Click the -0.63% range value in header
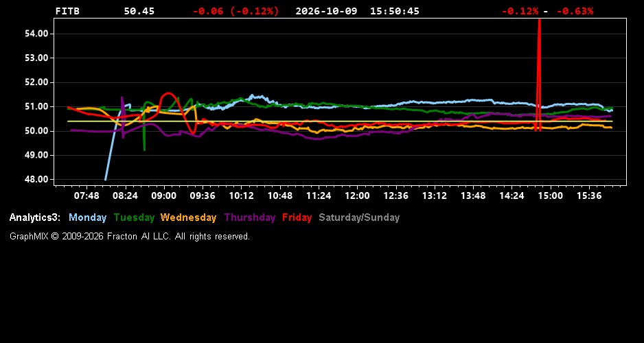 point(575,12)
